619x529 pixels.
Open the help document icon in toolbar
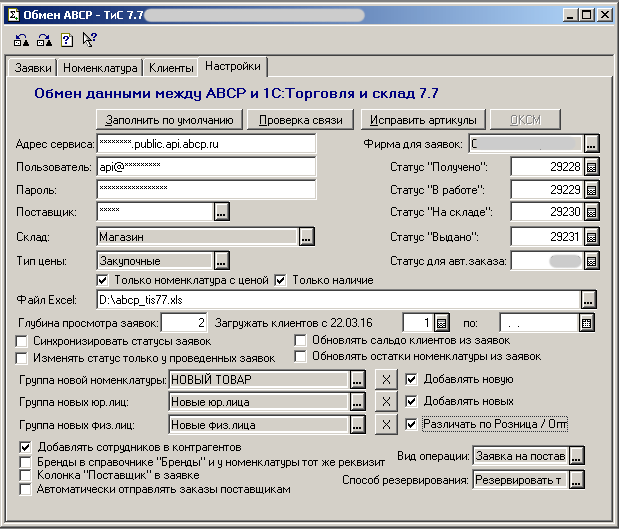(67, 40)
